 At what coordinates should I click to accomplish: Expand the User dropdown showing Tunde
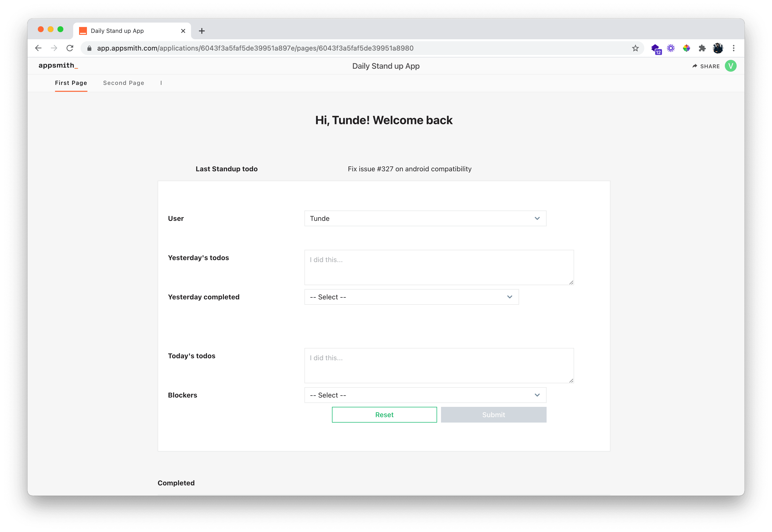[x=425, y=218]
